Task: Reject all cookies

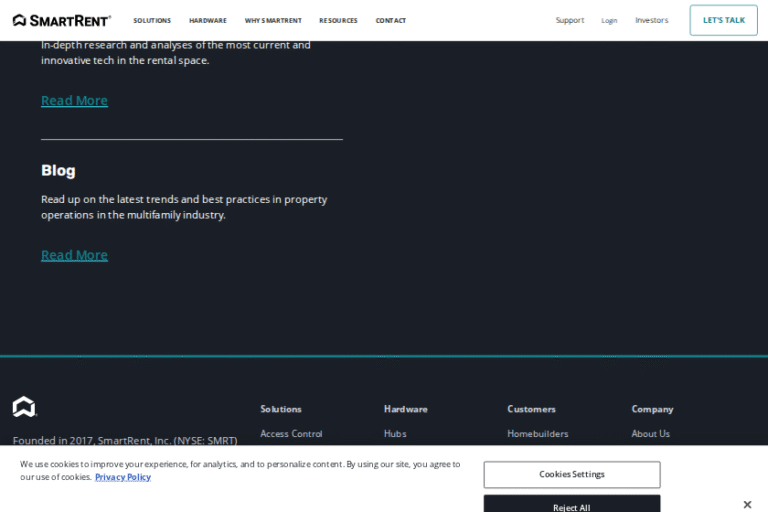Action: pos(572,505)
